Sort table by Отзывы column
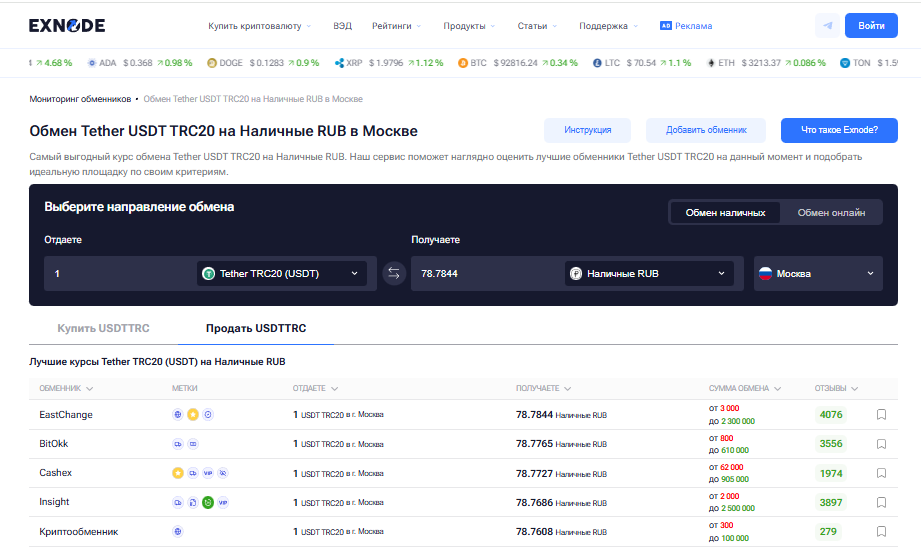The width and height of the screenshot is (921, 552). click(x=836, y=388)
